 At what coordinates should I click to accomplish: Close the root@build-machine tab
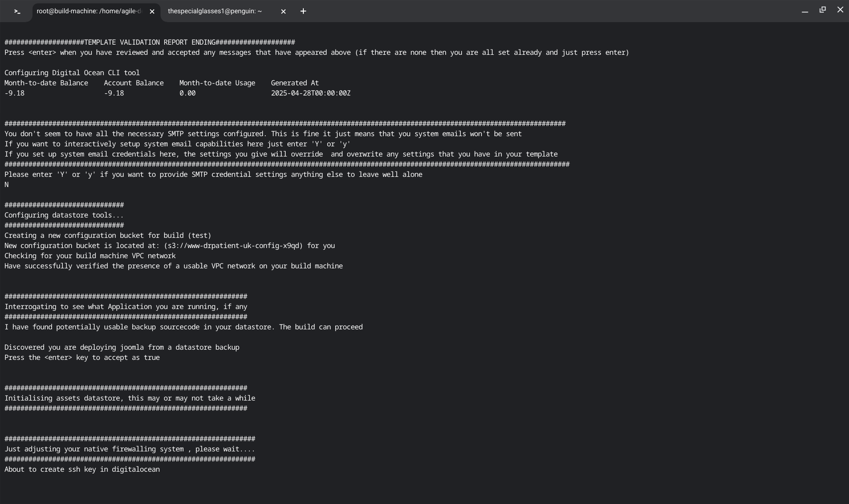(152, 12)
